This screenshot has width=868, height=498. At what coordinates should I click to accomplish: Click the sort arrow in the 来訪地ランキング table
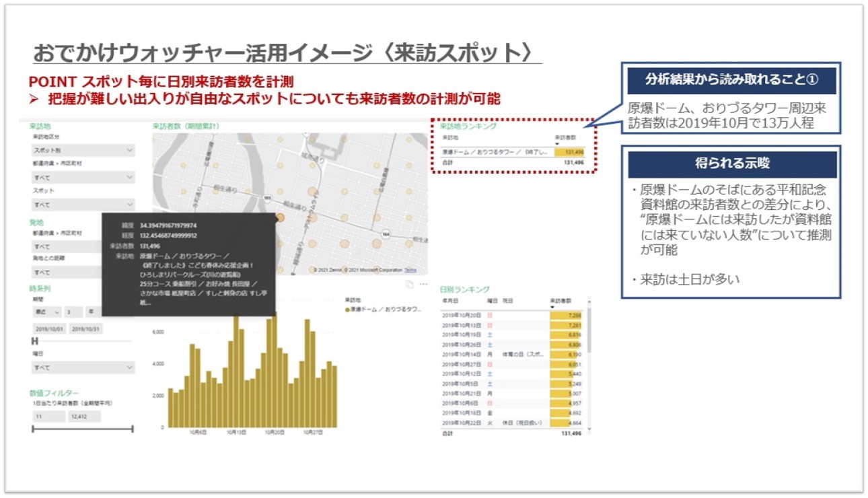click(x=557, y=143)
